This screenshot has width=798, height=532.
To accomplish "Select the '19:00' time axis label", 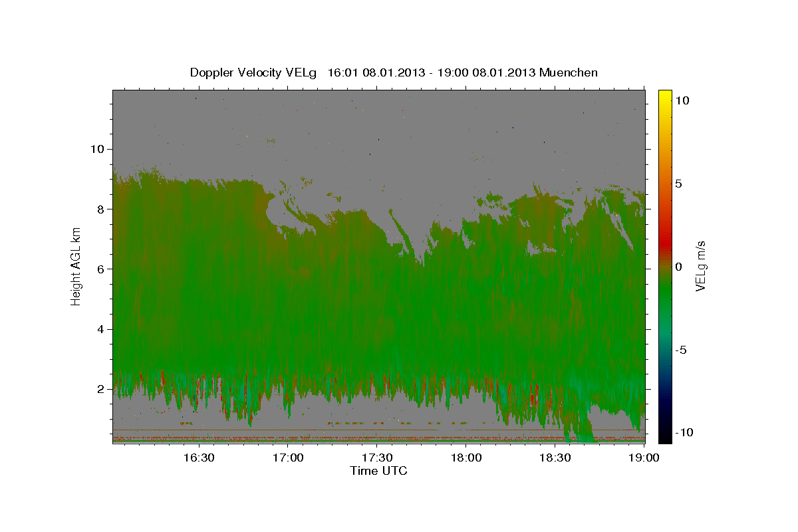I will 644,458.
